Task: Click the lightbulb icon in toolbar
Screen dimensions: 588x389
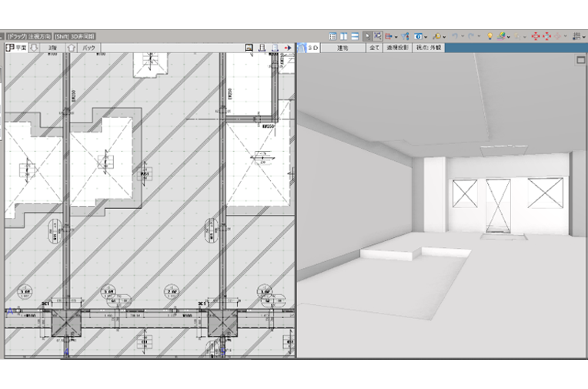Action: pos(489,36)
